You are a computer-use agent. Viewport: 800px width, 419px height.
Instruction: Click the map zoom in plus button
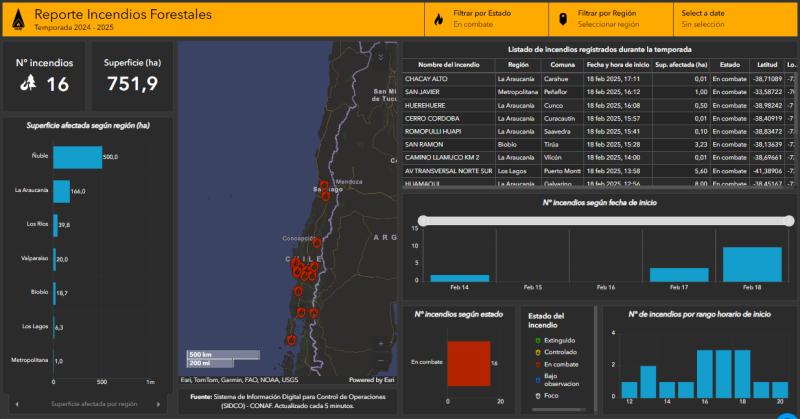pos(381,344)
